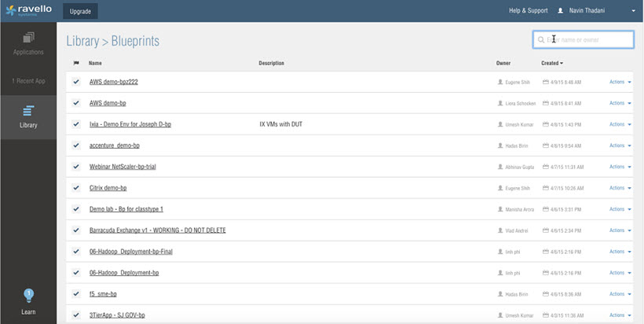Click the flag column header icon
Viewport: 644px width, 324px height.
click(x=76, y=63)
